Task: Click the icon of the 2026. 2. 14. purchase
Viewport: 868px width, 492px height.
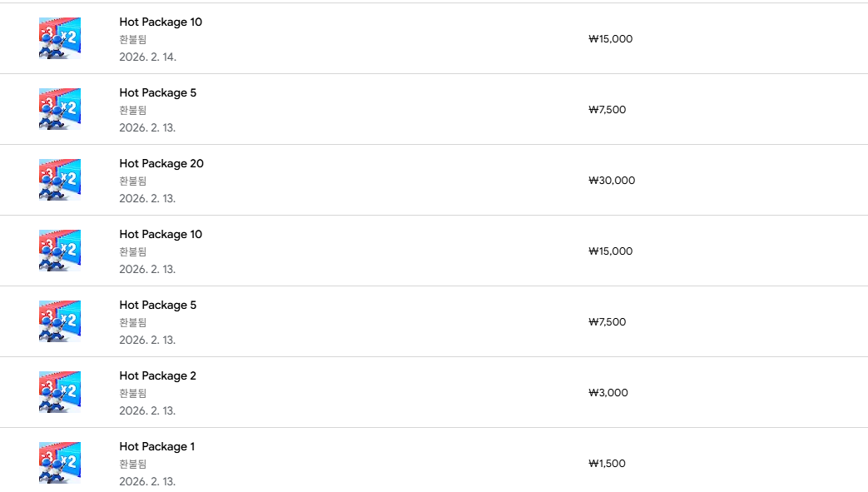Action: tap(60, 38)
